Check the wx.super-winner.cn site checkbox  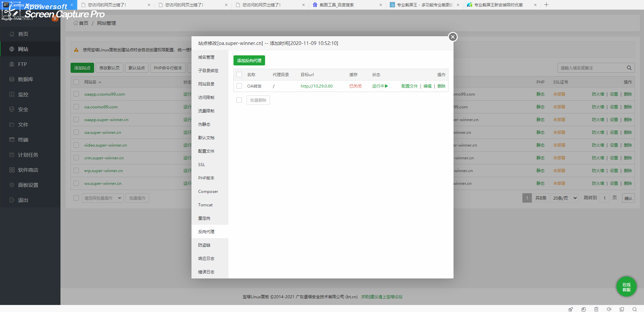(76, 183)
